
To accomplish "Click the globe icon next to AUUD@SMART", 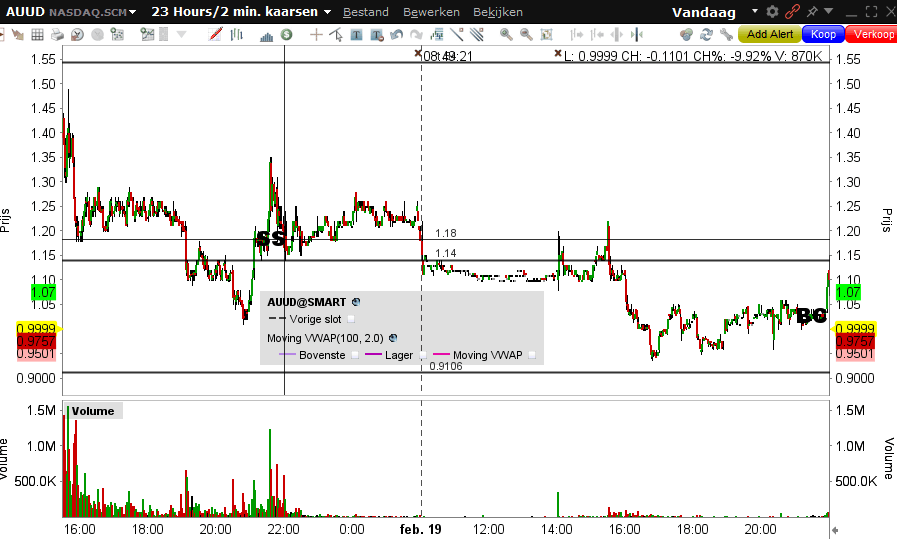I will pos(356,302).
